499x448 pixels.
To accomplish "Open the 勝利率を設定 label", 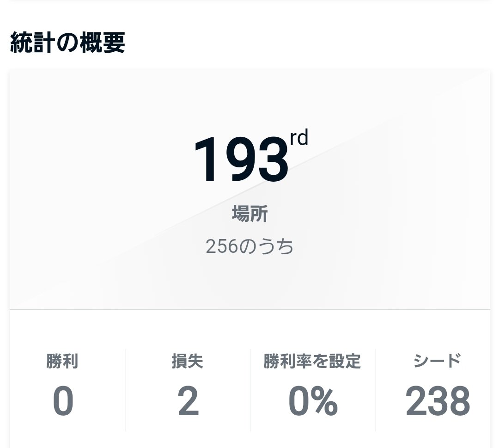I will point(312,361).
